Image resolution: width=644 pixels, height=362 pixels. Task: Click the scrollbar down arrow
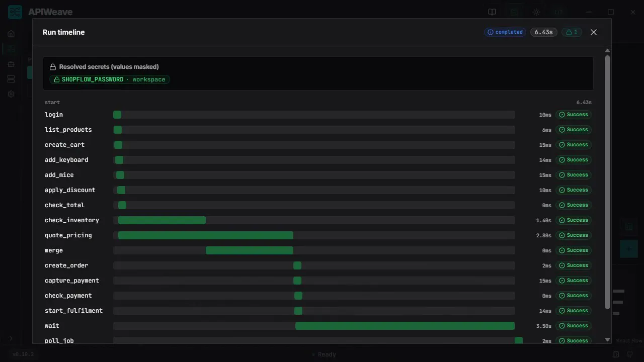607,340
